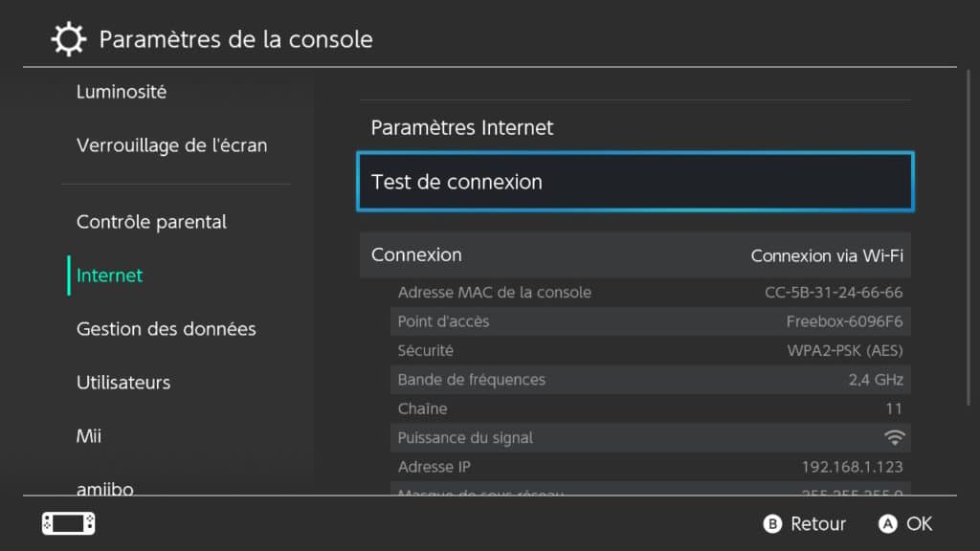Run Test de connexion
The image size is (980, 551).
click(x=635, y=182)
